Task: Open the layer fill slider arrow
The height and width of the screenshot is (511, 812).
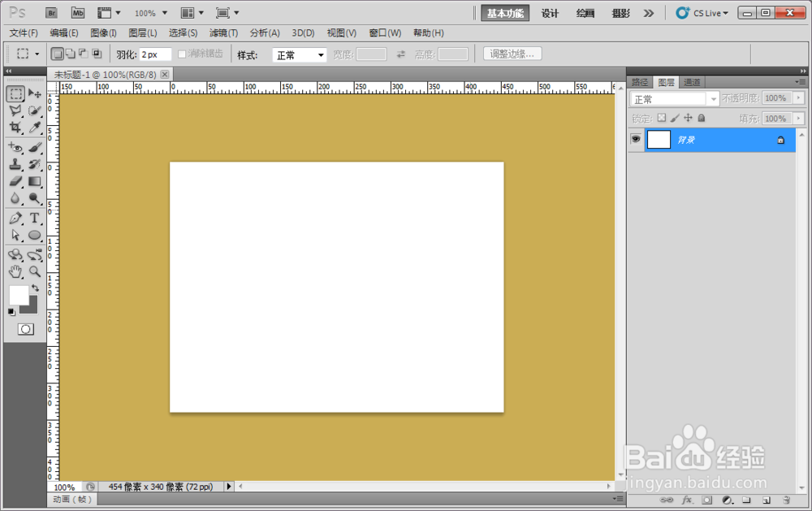Action: 798,119
